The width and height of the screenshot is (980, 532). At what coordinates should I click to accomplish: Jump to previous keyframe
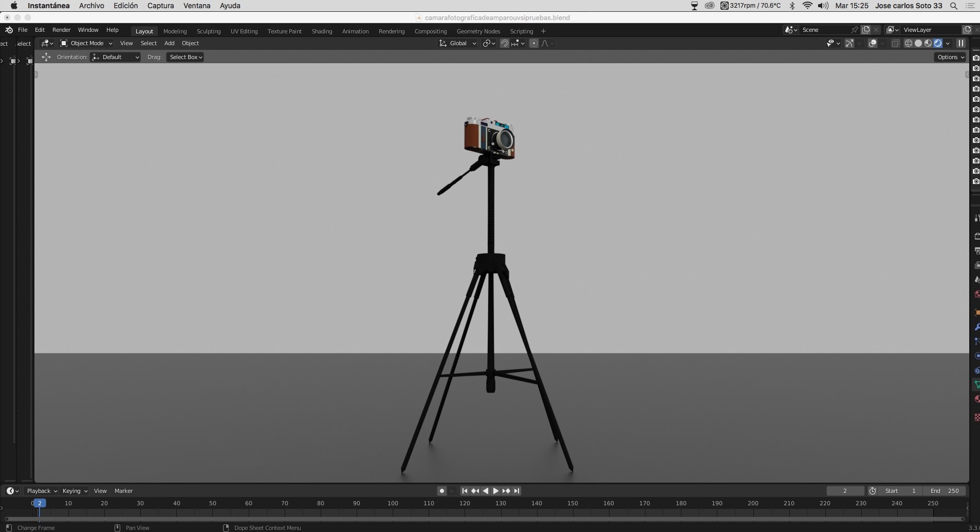tap(475, 491)
